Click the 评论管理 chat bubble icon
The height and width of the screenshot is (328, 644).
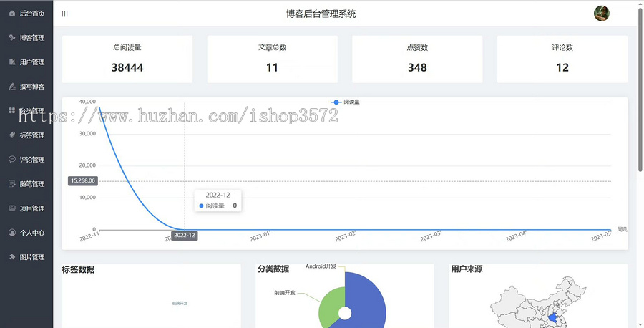pos(12,160)
